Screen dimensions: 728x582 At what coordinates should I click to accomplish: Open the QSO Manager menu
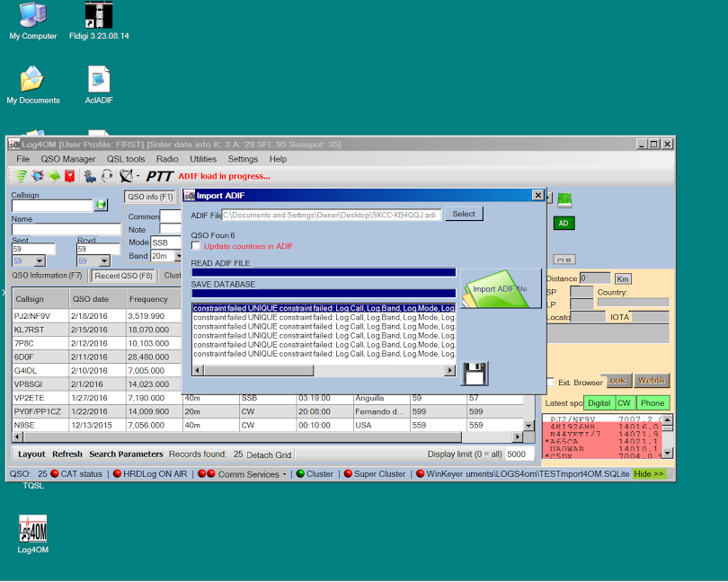[x=67, y=159]
